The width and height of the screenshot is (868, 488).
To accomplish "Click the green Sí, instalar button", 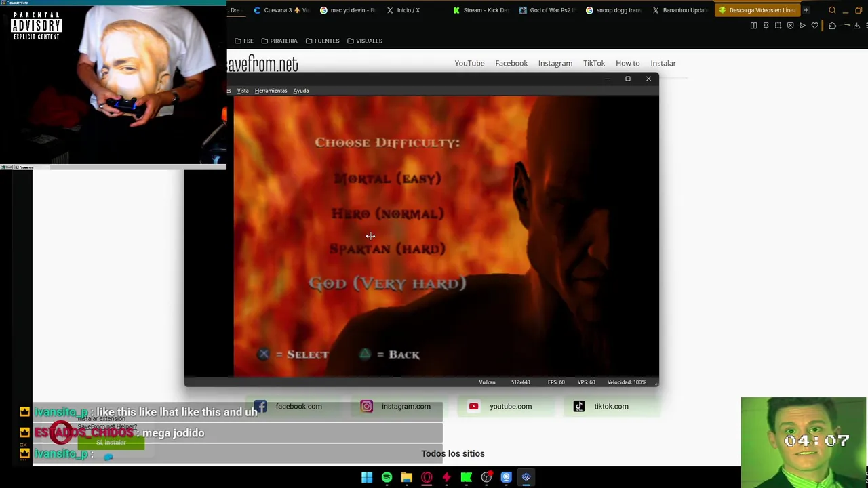I will click(111, 443).
